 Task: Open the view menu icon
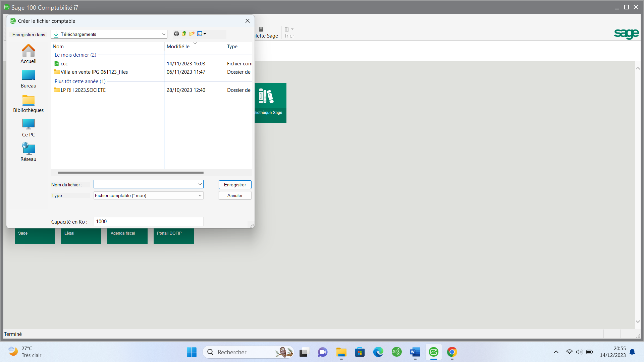(202, 34)
